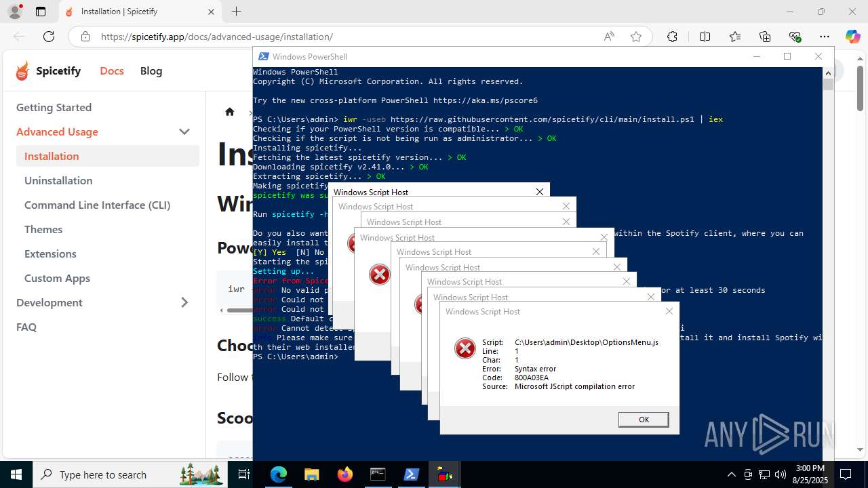Show hidden system tray icons
This screenshot has height=488, width=868.
(x=731, y=474)
